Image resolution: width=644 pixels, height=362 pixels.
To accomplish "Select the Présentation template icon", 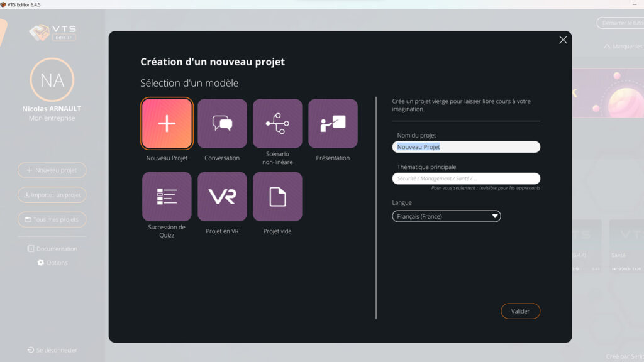I will pyautogui.click(x=333, y=123).
